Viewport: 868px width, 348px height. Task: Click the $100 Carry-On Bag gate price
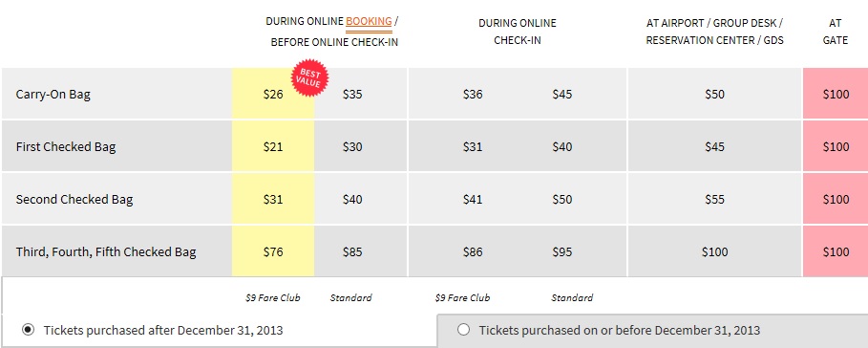(836, 95)
